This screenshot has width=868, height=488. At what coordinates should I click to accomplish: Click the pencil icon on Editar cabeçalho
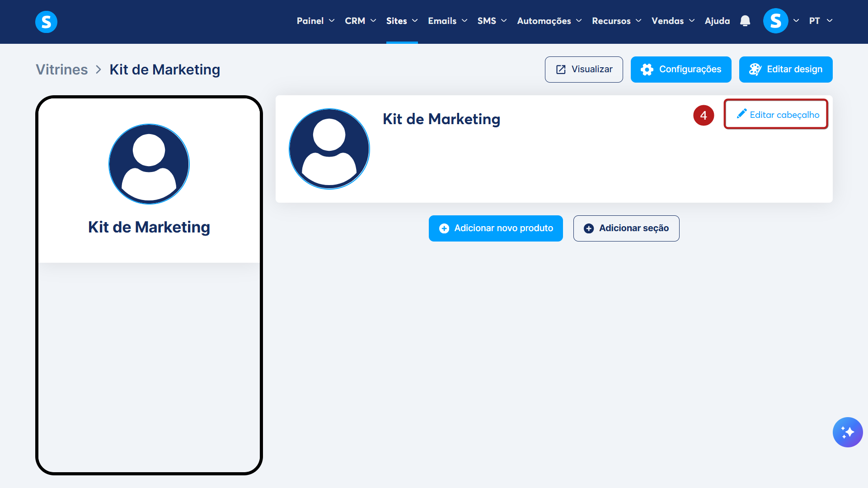pyautogui.click(x=741, y=114)
